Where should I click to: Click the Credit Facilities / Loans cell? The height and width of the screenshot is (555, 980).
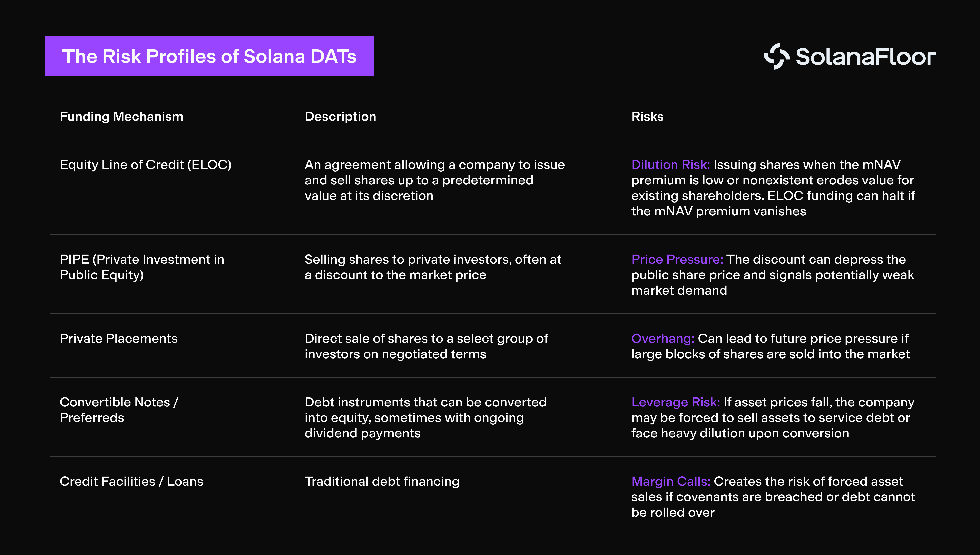click(131, 481)
